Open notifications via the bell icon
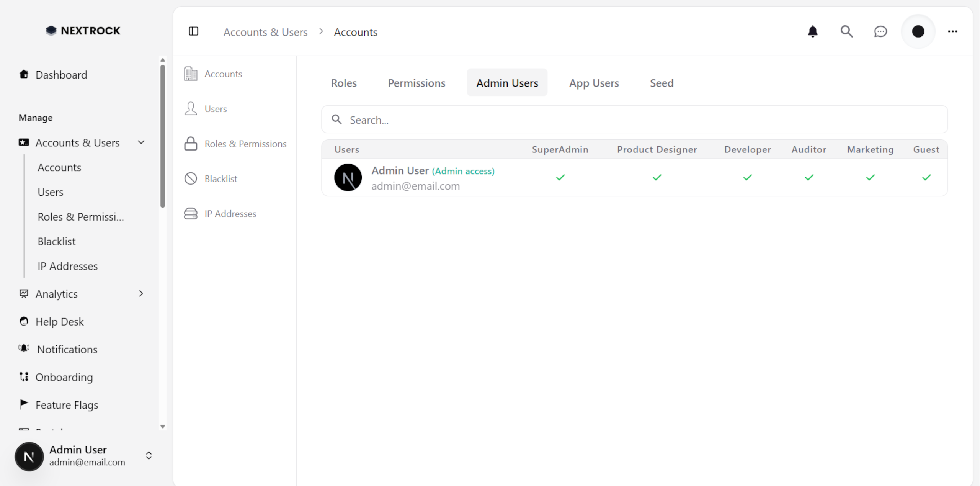Image resolution: width=980 pixels, height=486 pixels. [x=813, y=31]
